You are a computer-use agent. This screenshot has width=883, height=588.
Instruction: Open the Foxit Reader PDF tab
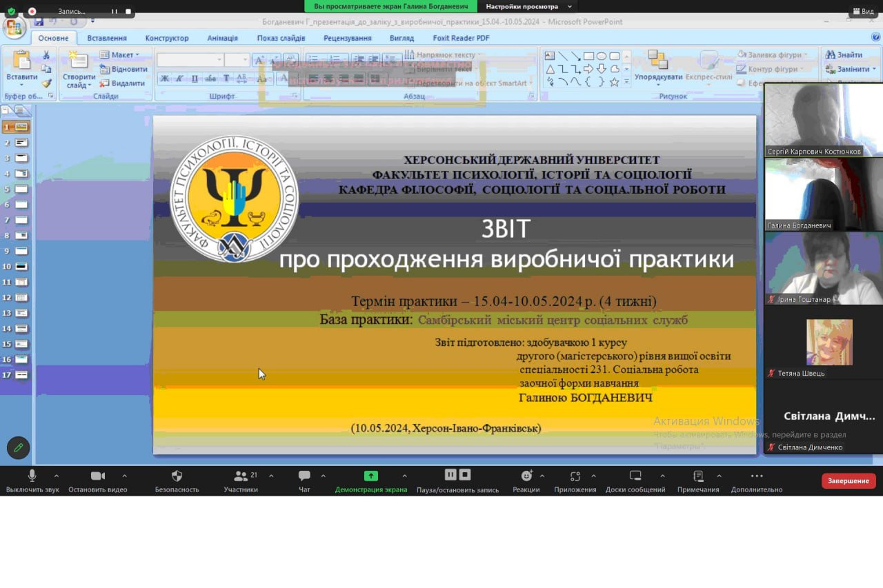tap(462, 38)
